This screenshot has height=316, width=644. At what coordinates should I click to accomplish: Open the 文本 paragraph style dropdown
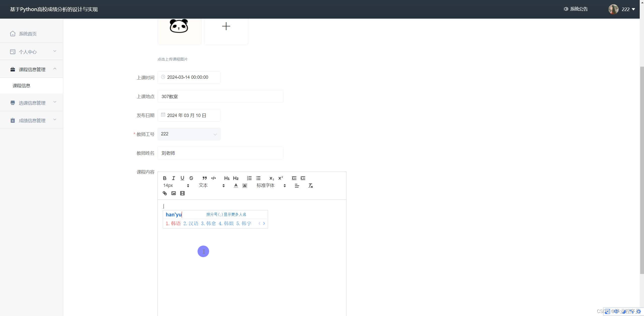(x=212, y=186)
